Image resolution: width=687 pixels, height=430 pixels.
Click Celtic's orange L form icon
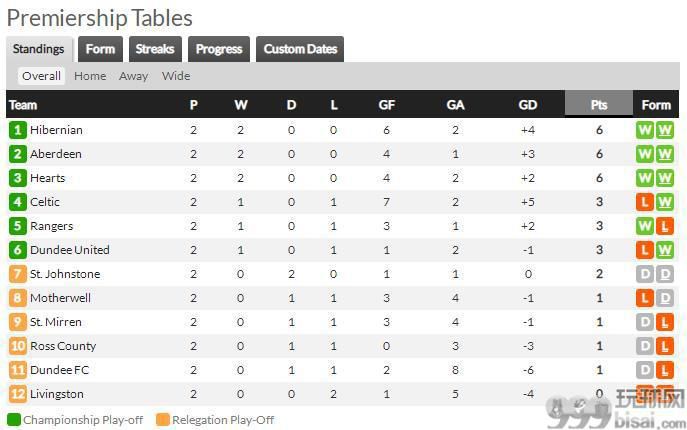[x=645, y=202]
